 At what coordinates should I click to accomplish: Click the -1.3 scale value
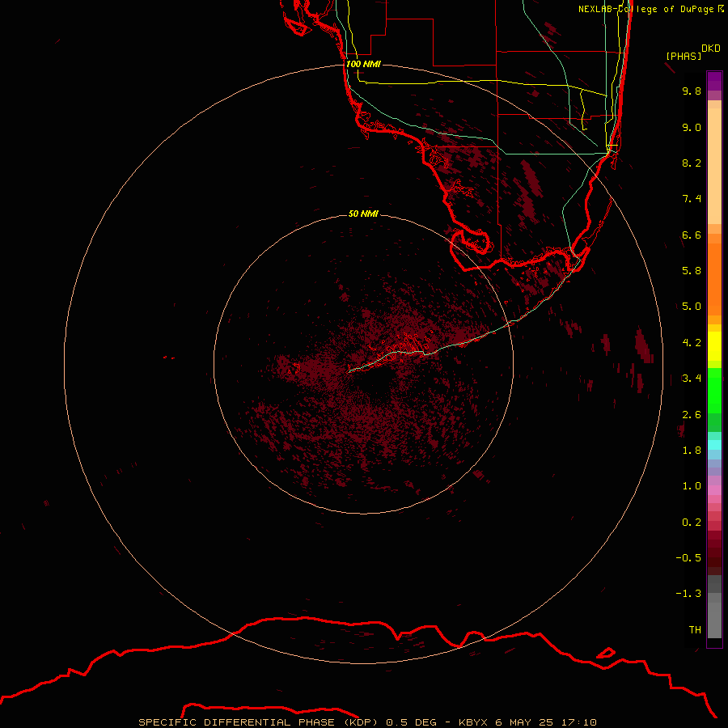pyautogui.click(x=688, y=594)
